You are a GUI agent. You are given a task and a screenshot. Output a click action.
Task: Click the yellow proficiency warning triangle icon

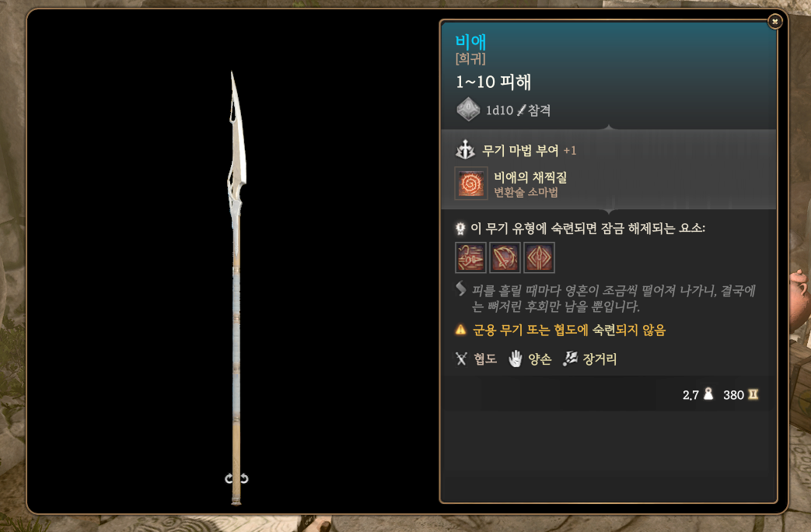click(x=460, y=330)
